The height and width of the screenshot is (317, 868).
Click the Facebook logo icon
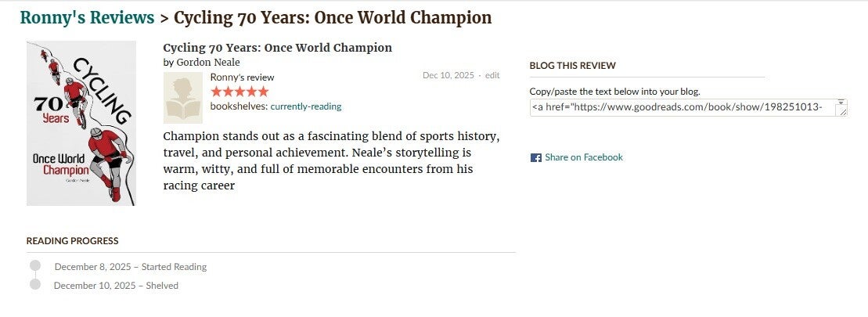(x=536, y=157)
